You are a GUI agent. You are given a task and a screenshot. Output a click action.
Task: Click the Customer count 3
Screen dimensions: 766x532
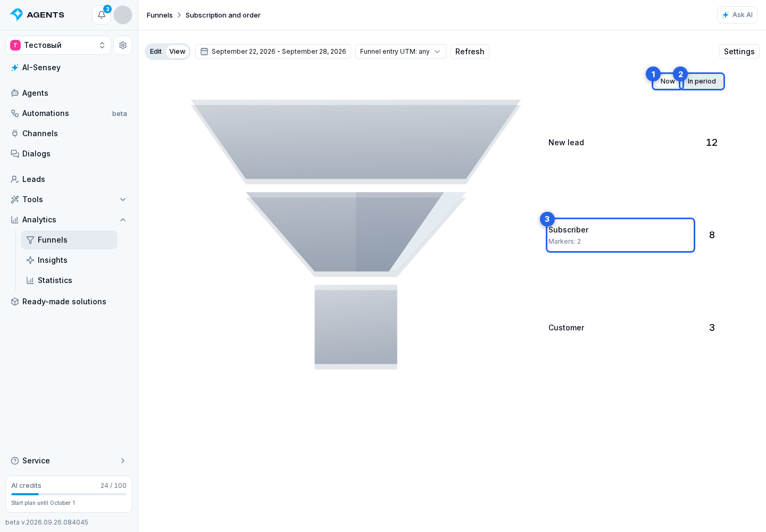pos(712,328)
